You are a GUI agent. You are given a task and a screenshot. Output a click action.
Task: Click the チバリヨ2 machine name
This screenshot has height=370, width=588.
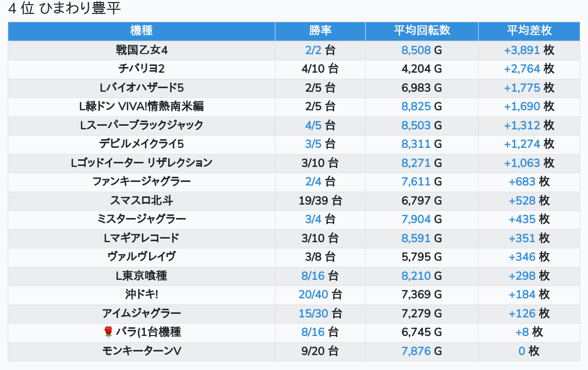point(141,69)
